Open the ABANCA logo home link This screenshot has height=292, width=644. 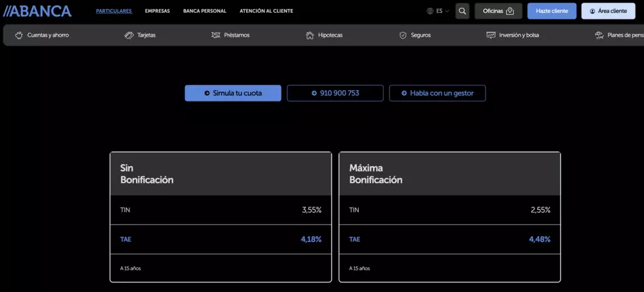click(37, 11)
